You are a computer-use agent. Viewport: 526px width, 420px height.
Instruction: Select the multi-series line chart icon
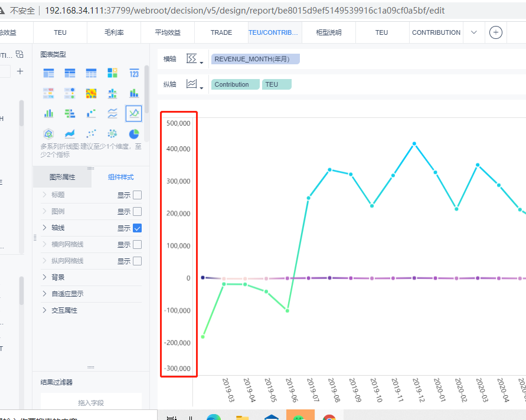click(x=134, y=114)
